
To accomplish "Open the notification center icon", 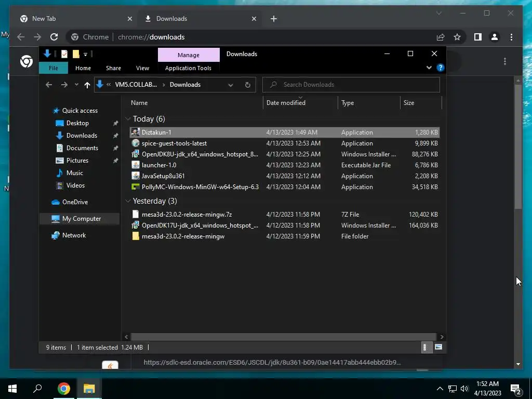I will [516, 390].
